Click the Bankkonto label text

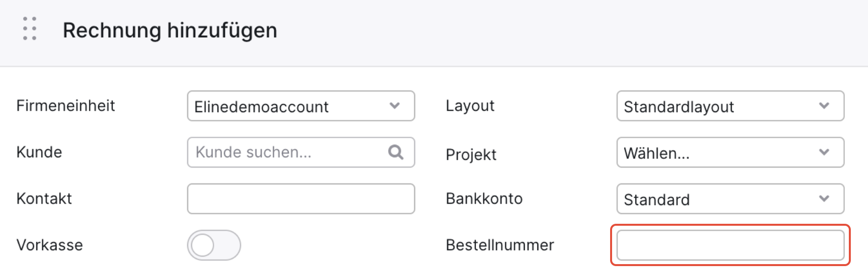point(484,199)
